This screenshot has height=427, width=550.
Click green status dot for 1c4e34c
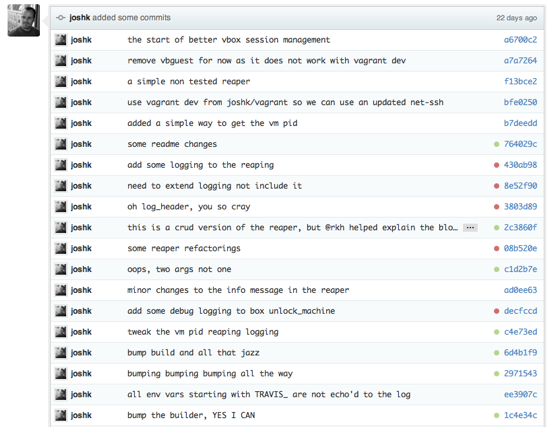point(496,415)
